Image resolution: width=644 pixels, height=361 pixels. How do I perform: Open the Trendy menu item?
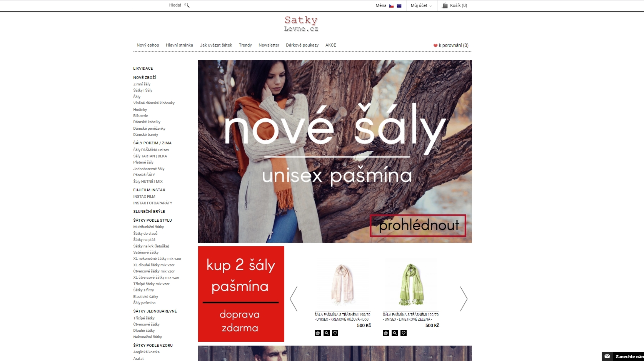245,45
